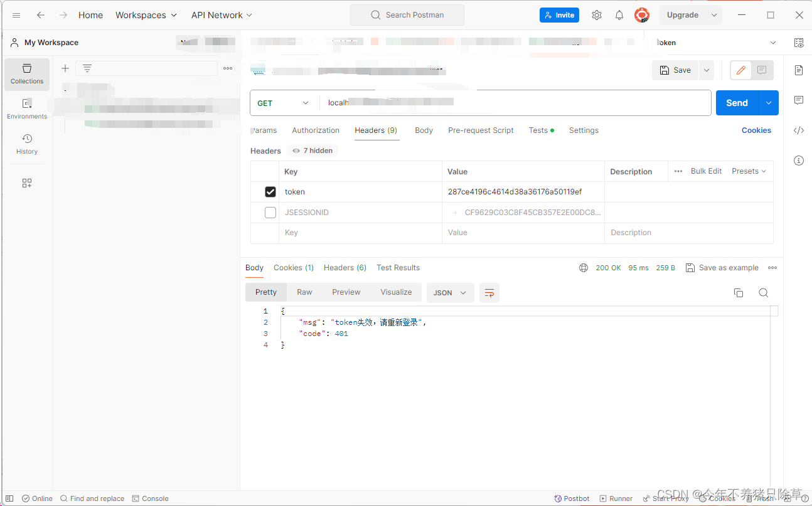The height and width of the screenshot is (506, 812).
Task: Expand the API Network dropdown
Action: (x=222, y=15)
